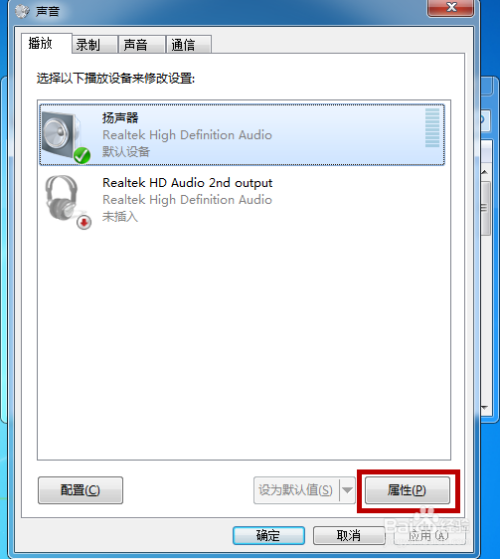Click the headphone icon of 2nd output

coord(62,198)
